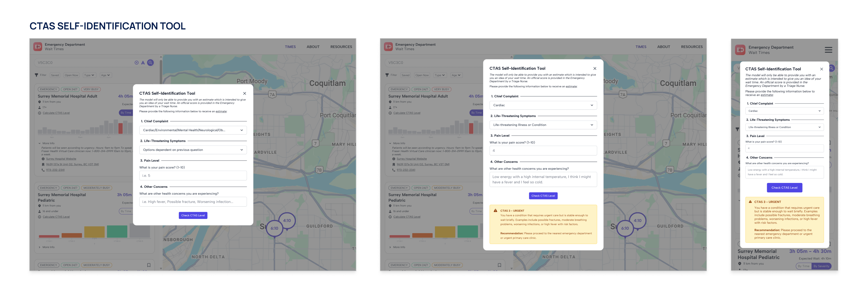Click the ED logo in mobile mockup header
The width and height of the screenshot is (868, 290).
click(740, 50)
